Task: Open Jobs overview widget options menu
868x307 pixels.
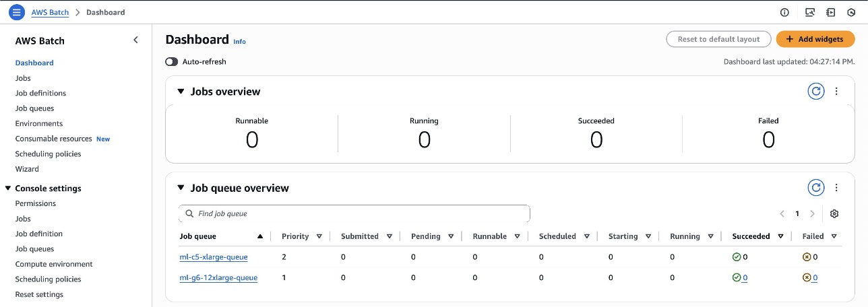Action: [x=836, y=92]
